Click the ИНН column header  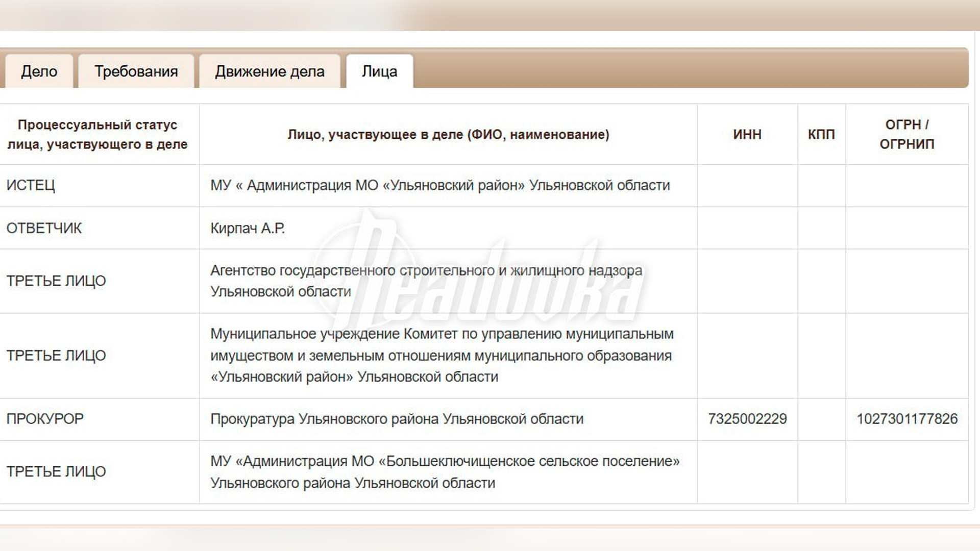[747, 135]
